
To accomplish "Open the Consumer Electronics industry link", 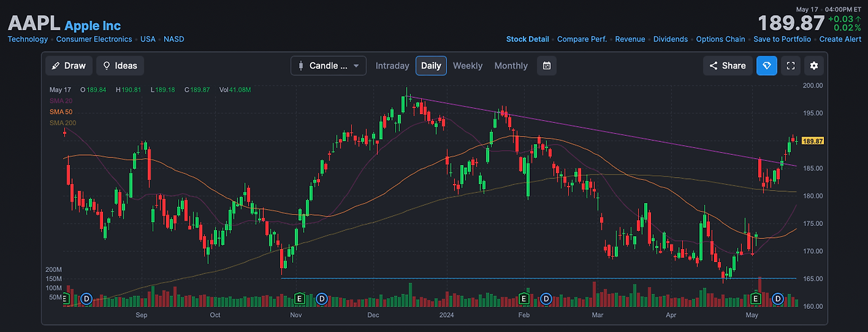I will (94, 39).
